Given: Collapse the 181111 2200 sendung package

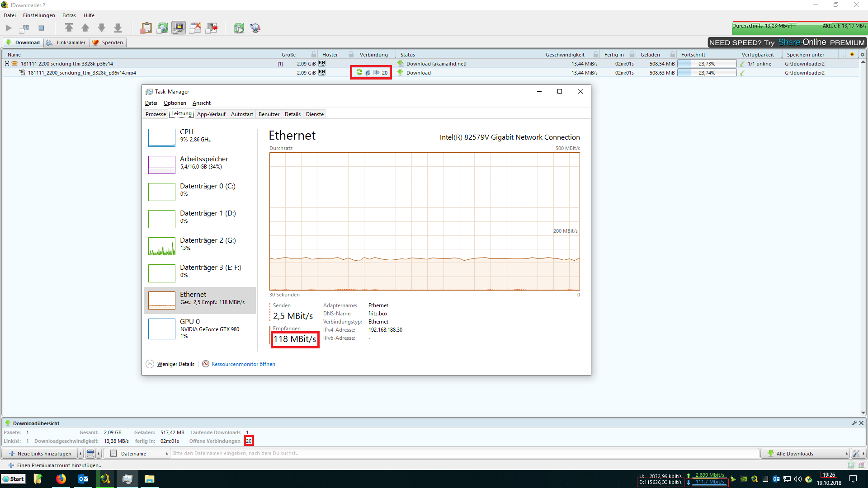Looking at the screenshot, I should point(7,64).
